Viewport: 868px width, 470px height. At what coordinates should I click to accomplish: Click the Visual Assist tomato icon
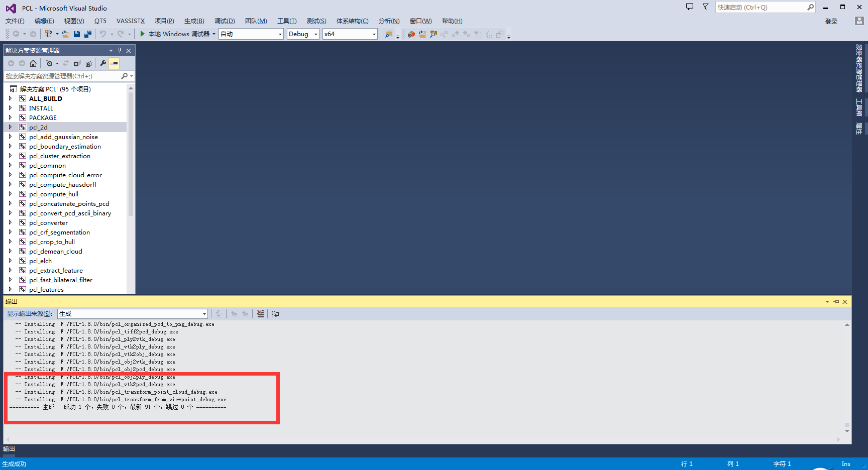click(x=411, y=34)
